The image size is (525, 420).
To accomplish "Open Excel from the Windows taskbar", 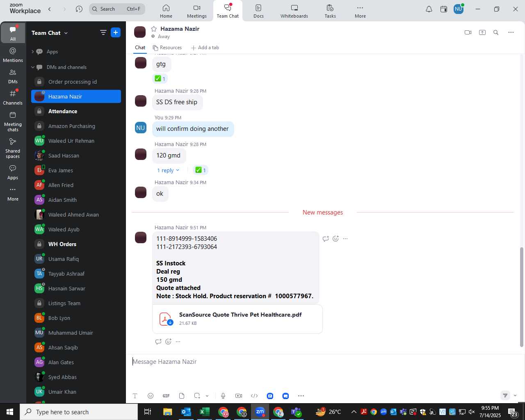I will 205,412.
